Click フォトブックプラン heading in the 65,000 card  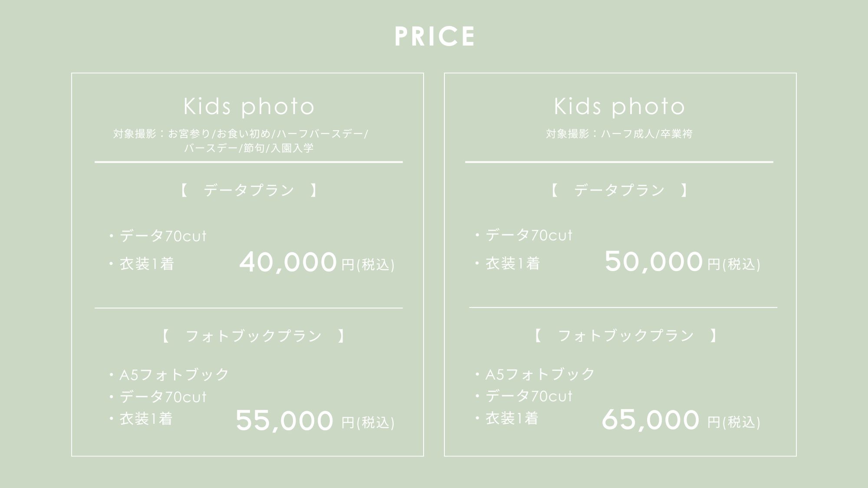pyautogui.click(x=625, y=335)
